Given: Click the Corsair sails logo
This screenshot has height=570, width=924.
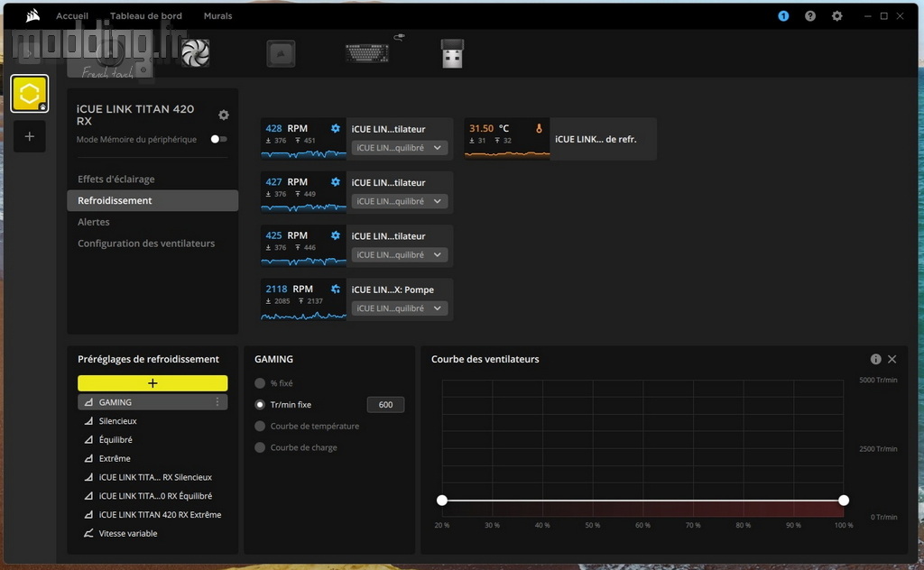Looking at the screenshot, I should (x=33, y=16).
